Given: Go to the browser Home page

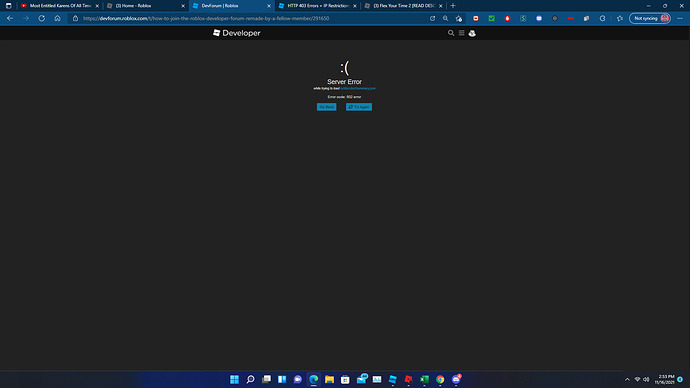Looking at the screenshot, I should point(57,18).
